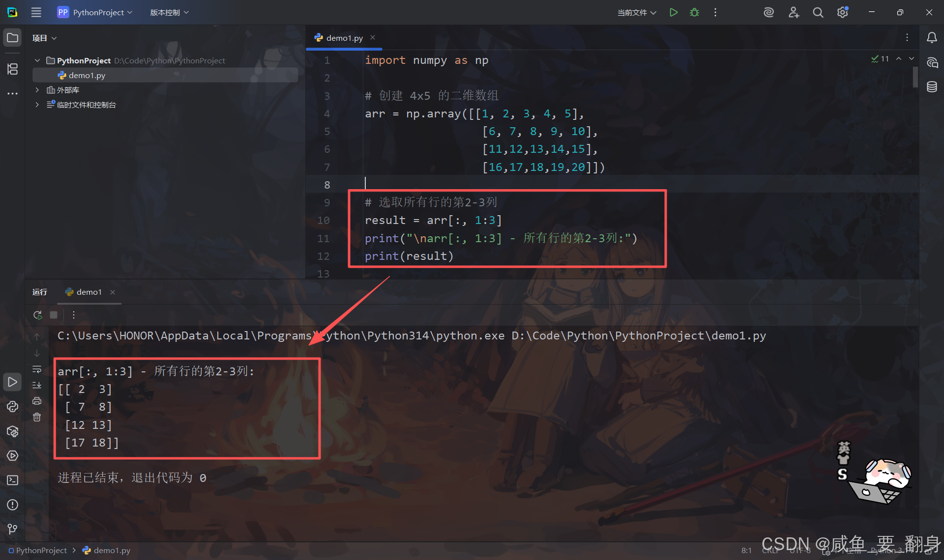Open the 版本控制 menu

click(169, 12)
